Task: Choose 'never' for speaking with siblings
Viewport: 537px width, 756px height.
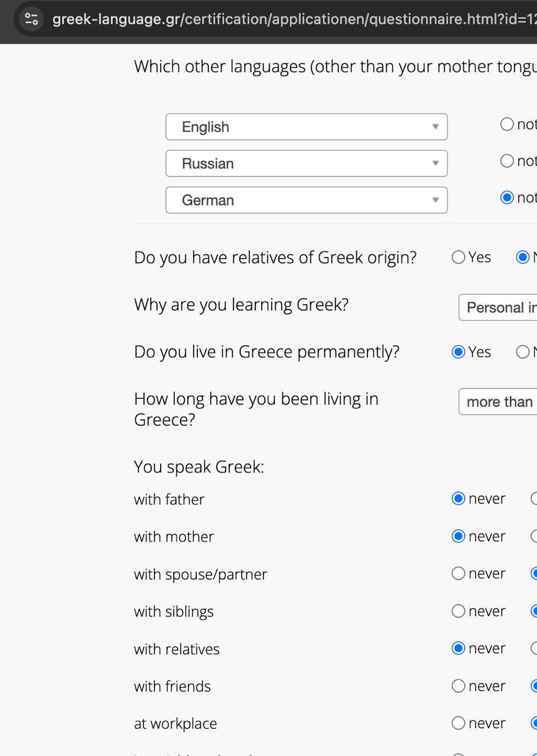Action: (458, 611)
